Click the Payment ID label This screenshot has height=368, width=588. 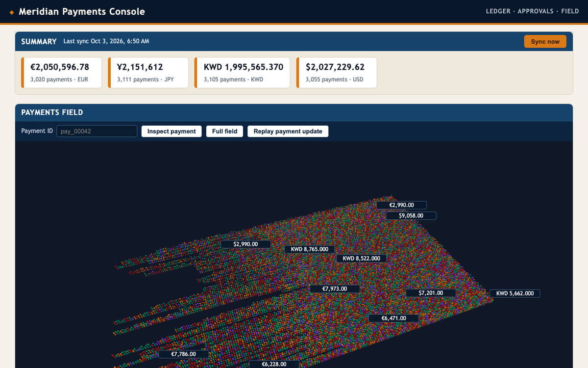pos(37,131)
